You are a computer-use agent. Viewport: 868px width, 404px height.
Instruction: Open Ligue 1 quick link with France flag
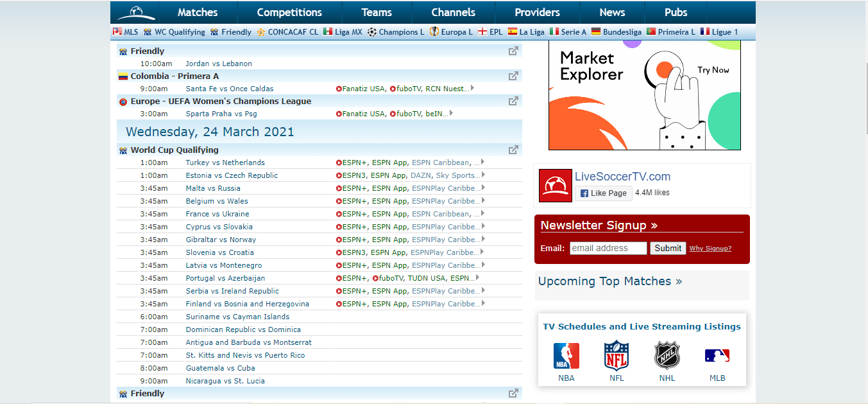719,32
